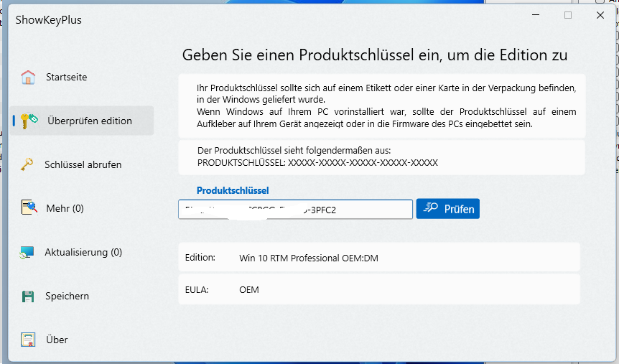
Task: Select the Überprüfen edition label
Action: click(90, 121)
